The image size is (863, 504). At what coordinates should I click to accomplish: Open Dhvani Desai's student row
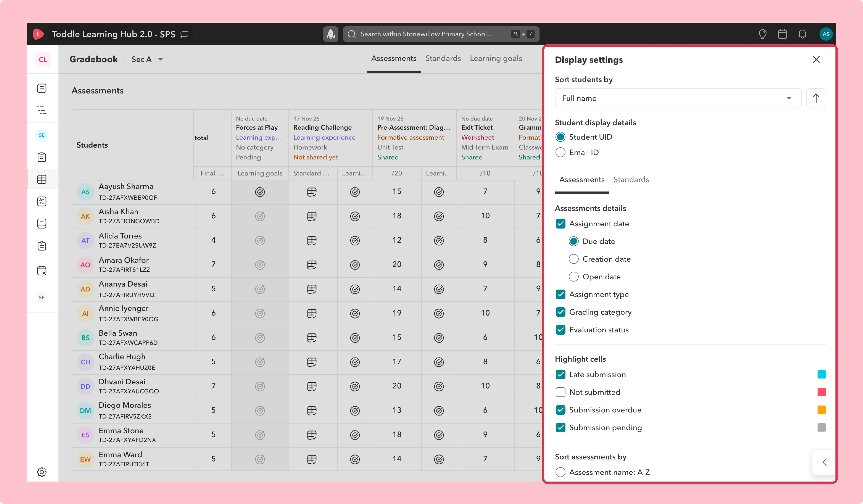click(133, 387)
